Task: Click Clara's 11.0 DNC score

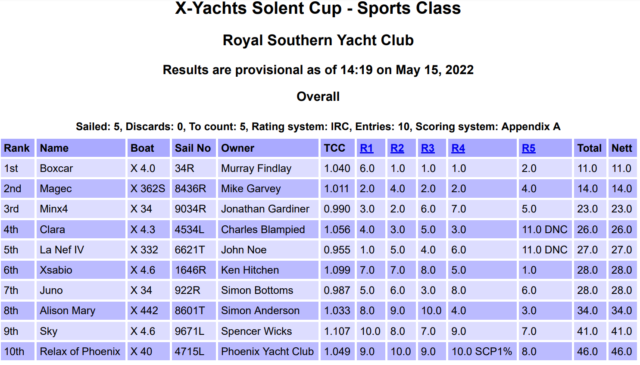Action: (x=545, y=229)
